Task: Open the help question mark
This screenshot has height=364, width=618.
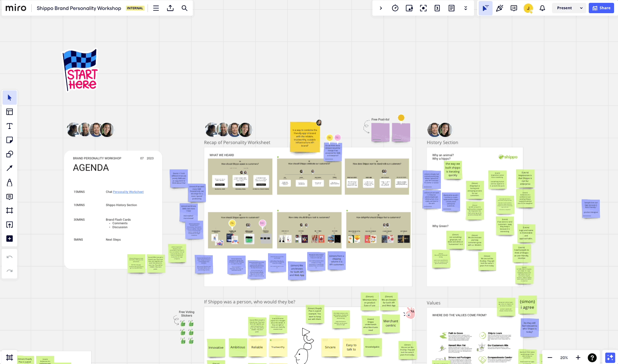Action: tap(592, 358)
